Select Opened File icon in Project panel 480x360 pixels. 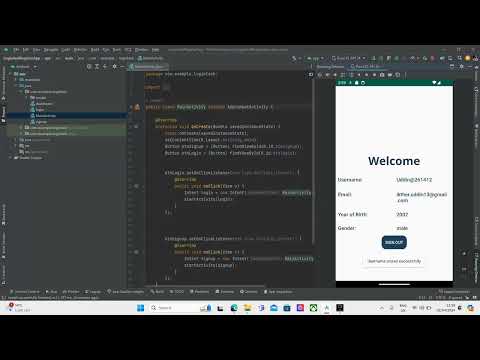pos(89,67)
